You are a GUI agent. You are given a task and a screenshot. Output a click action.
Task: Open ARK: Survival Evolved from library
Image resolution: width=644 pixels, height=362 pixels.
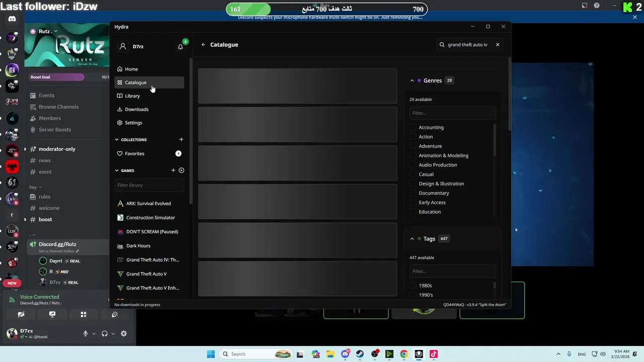149,204
